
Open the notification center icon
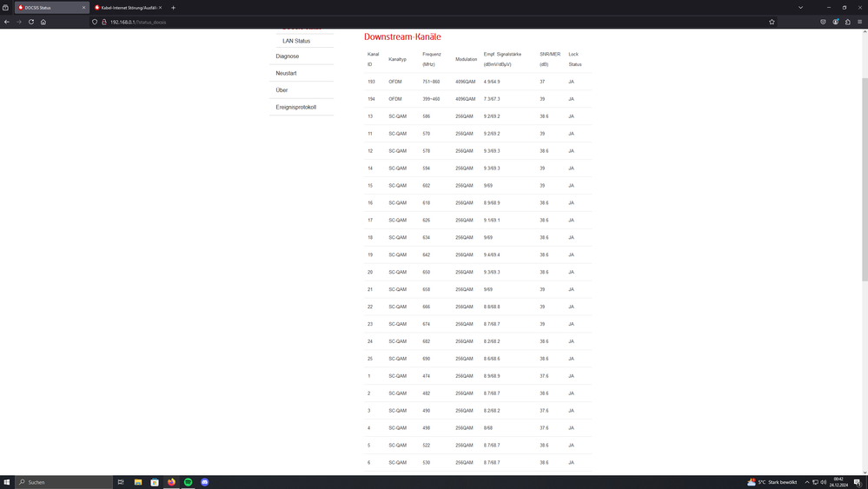(858, 482)
